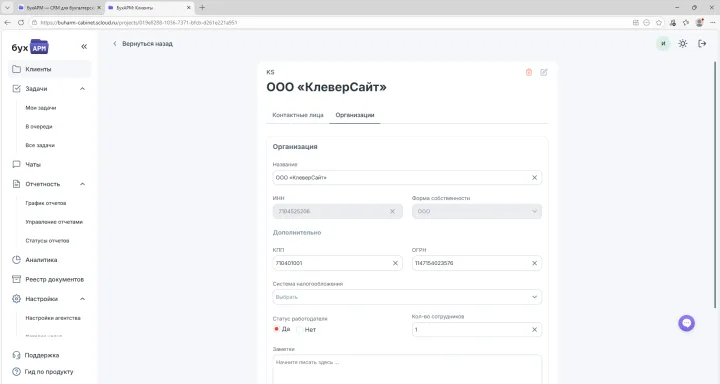
Task: Open browser menu three dots
Action: pyautogui.click(x=713, y=23)
